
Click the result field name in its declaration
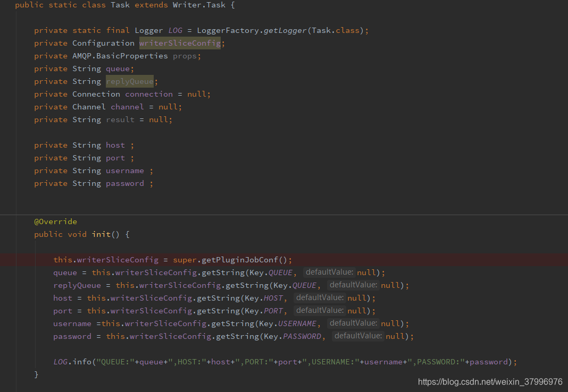point(120,120)
